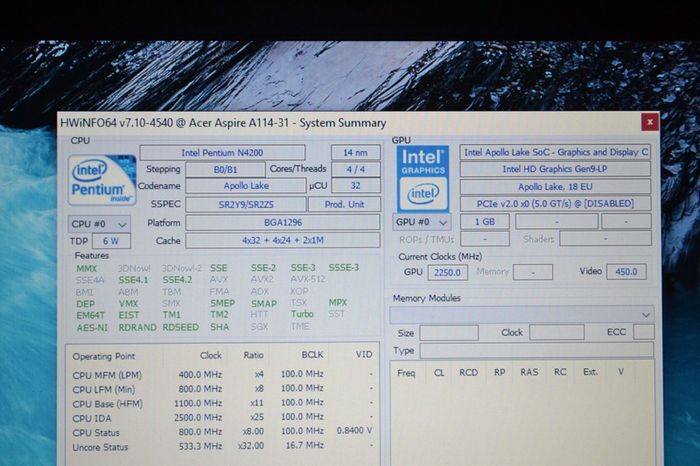Click the memory module ECC box
The height and width of the screenshot is (466, 700).
(x=643, y=332)
